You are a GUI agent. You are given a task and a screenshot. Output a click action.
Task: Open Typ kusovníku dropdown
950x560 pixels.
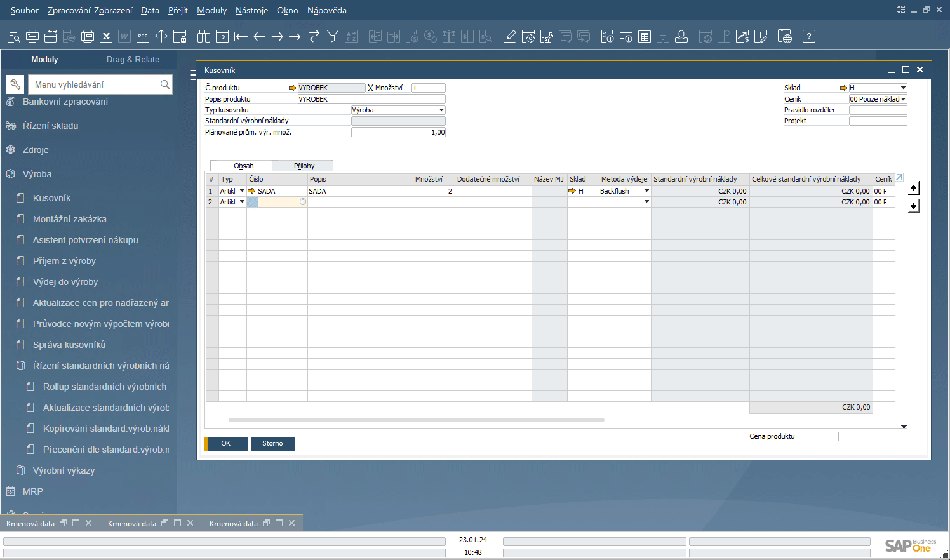[441, 110]
